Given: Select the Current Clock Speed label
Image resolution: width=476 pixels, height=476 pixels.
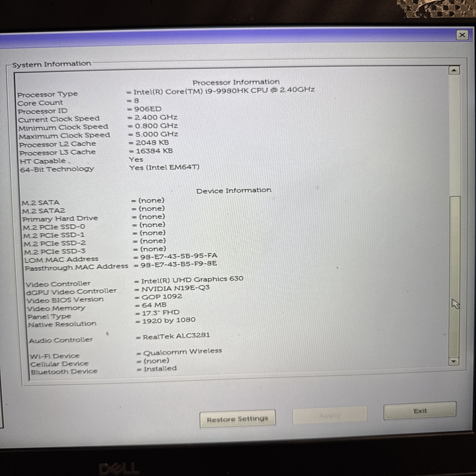Looking at the screenshot, I should 59,119.
